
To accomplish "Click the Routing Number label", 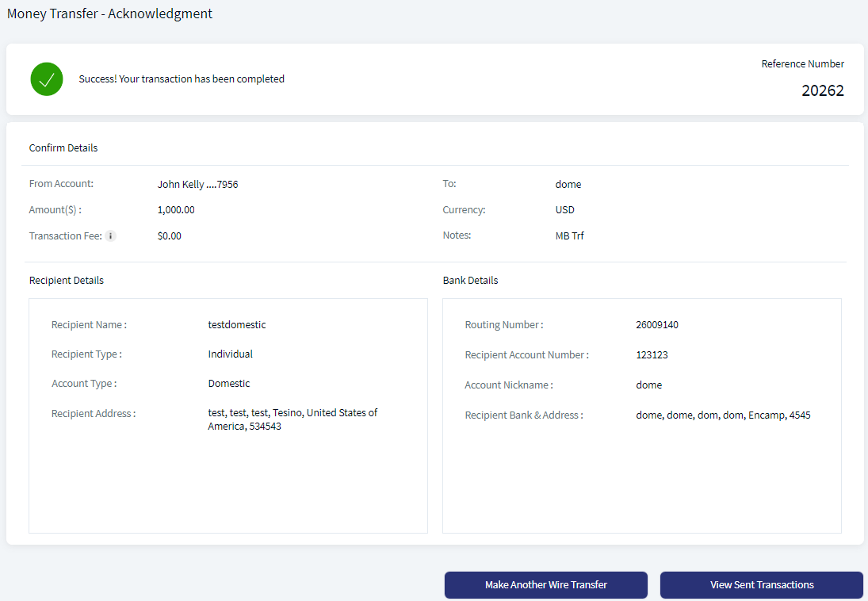I will [503, 325].
